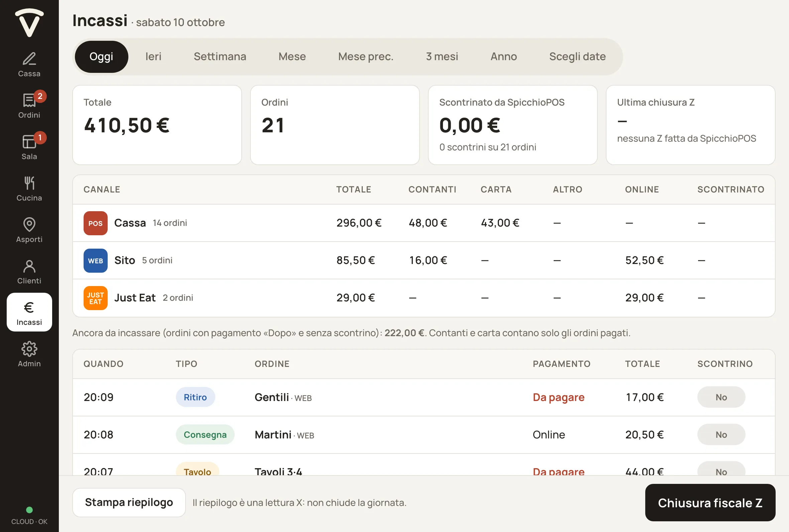Click the blue WEB badge for Sito
The height and width of the screenshot is (532, 789).
(x=95, y=261)
